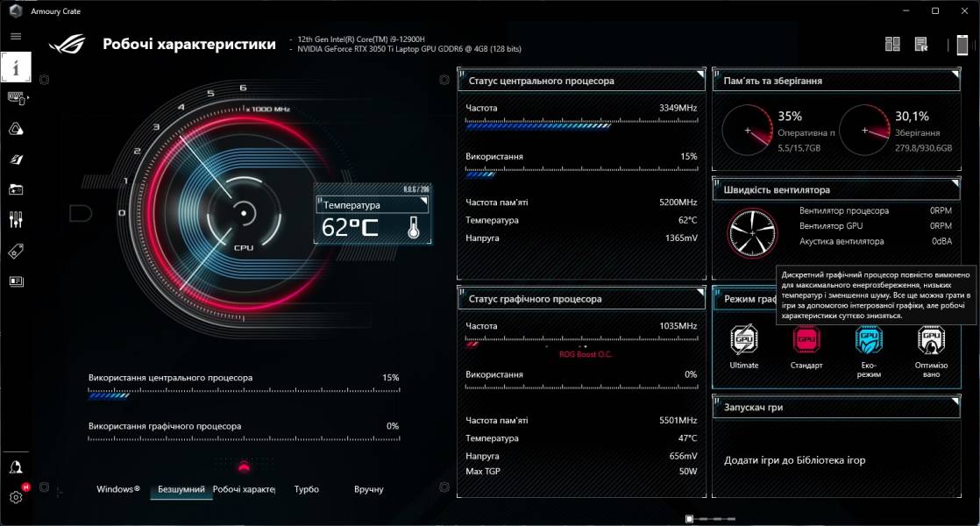Switch to Робочі характе... operating mode
The height and width of the screenshot is (526, 980).
(244, 489)
